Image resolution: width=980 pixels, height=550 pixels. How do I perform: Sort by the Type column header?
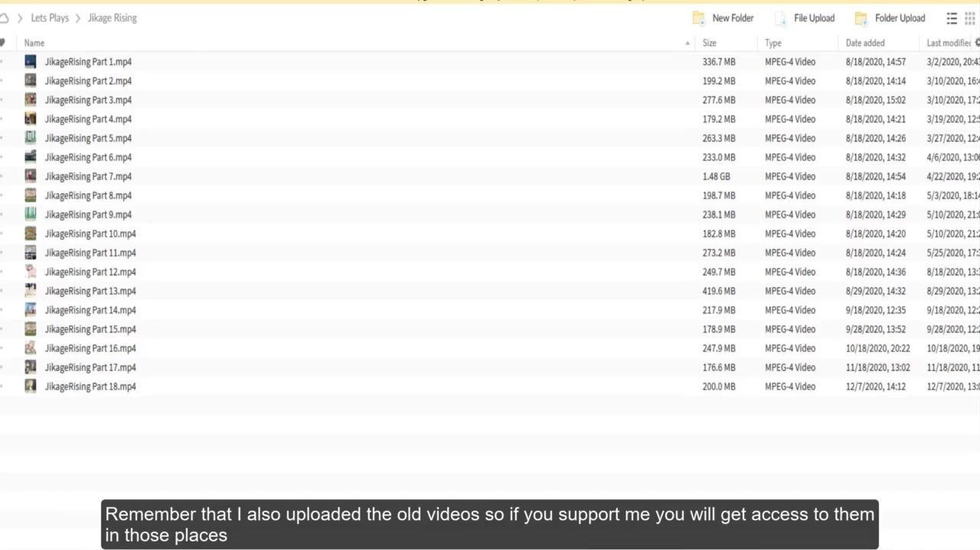pyautogui.click(x=773, y=43)
